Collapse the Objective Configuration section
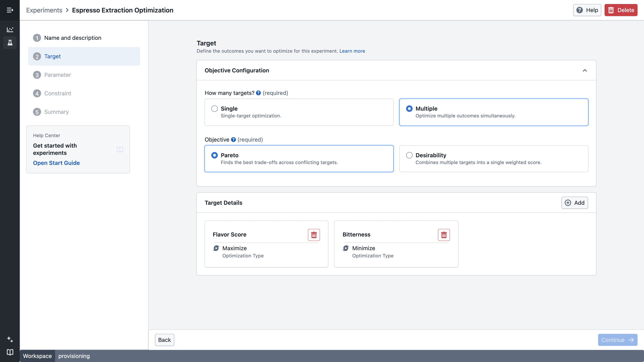Screen dimensions: 644x362 [585, 70]
